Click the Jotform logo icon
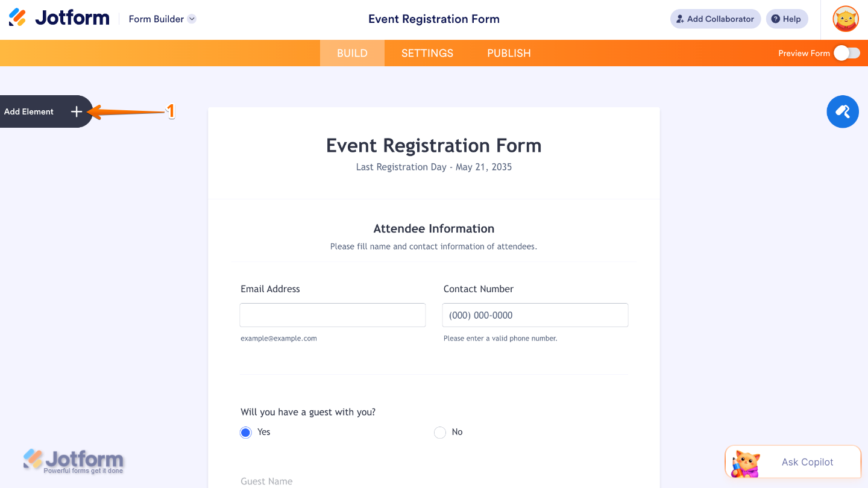This screenshot has height=488, width=868. click(16, 17)
